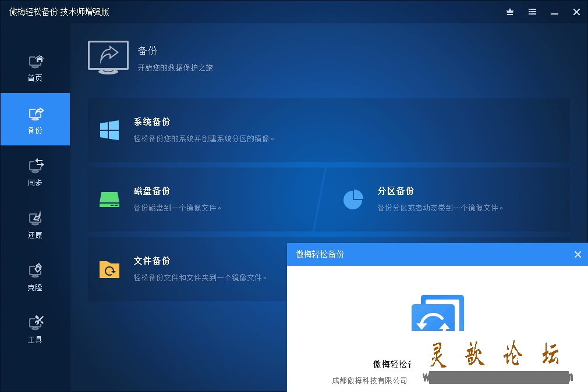Click the yellow folder file backup icon
Image resolution: width=588 pixels, height=392 pixels.
109,269
